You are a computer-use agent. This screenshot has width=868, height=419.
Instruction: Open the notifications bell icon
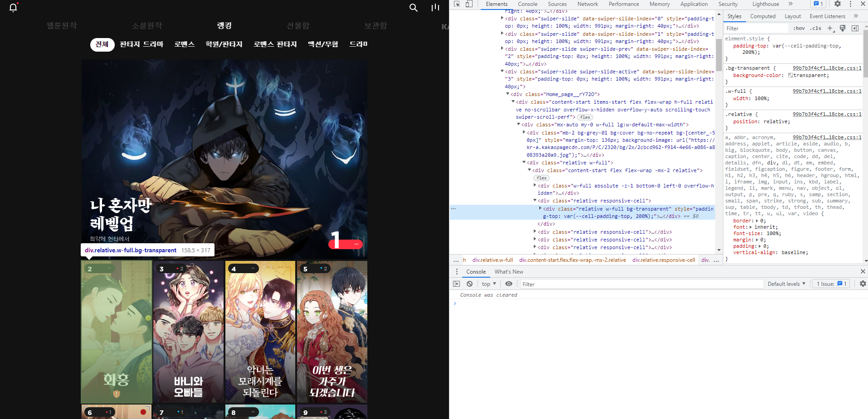point(13,7)
